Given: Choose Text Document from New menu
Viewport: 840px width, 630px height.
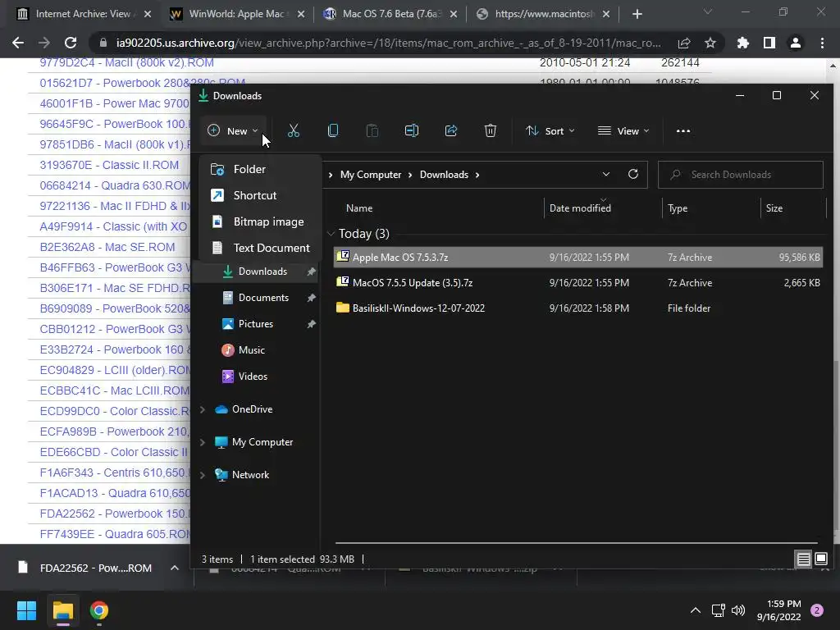Looking at the screenshot, I should (260, 248).
